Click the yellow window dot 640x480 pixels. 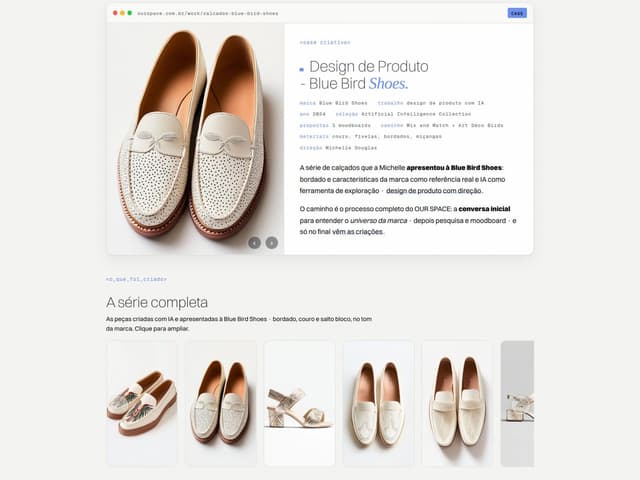[122, 13]
